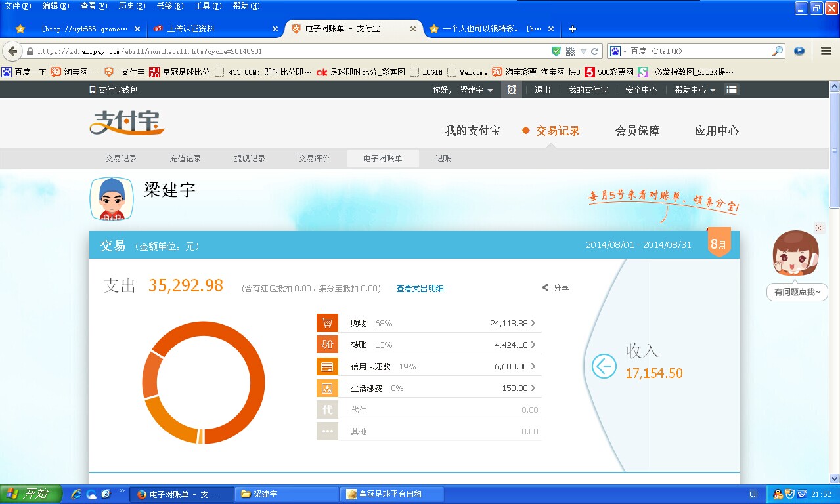Expand the 转账 4,424.10 row chevron
This screenshot has width=840, height=504.
[533, 345]
